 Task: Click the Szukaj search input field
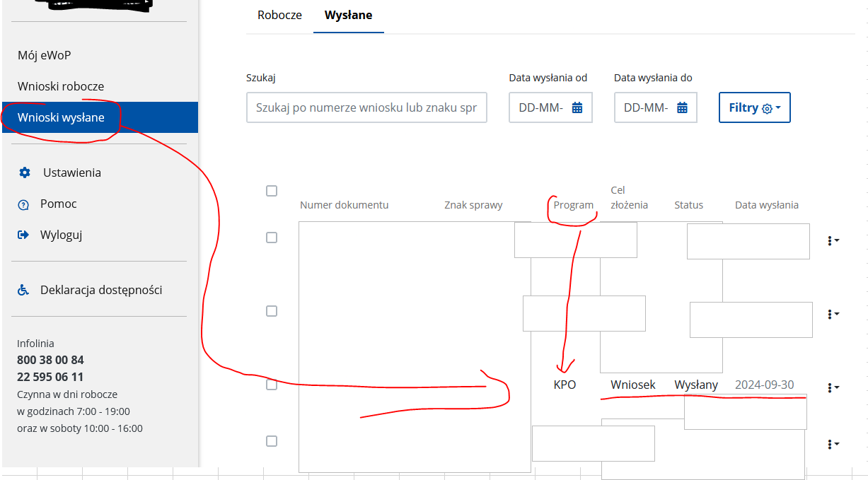tap(366, 107)
